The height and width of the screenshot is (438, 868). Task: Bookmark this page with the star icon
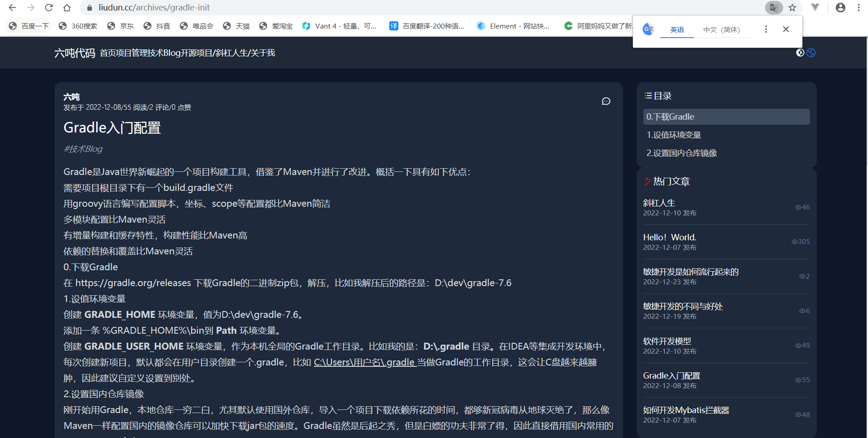tap(792, 8)
